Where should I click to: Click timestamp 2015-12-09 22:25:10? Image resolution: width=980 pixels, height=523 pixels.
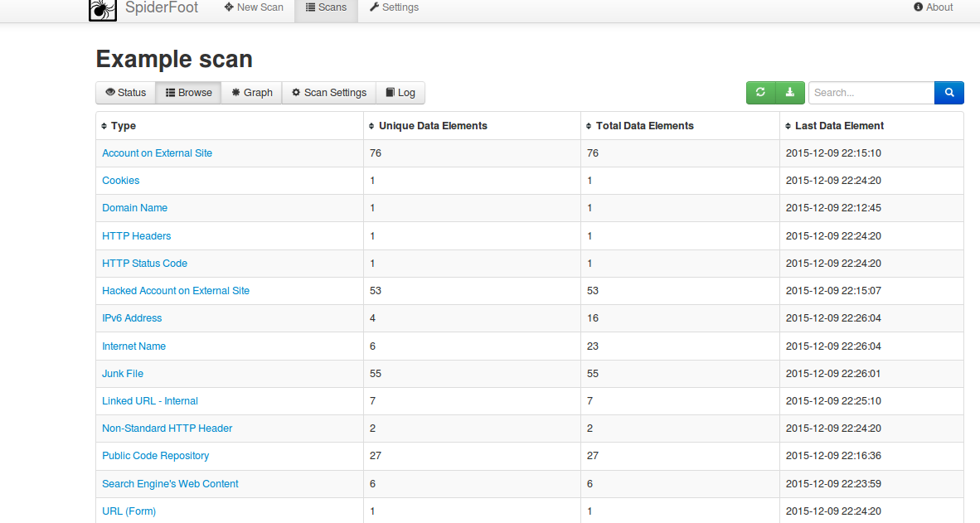pos(833,401)
